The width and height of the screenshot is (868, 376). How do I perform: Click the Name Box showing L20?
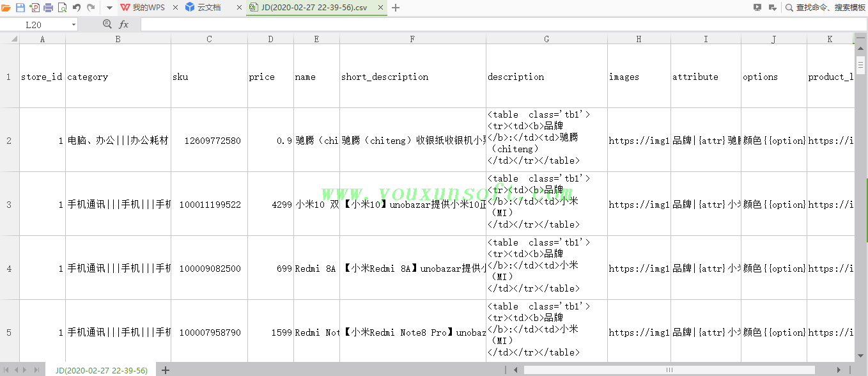click(34, 24)
